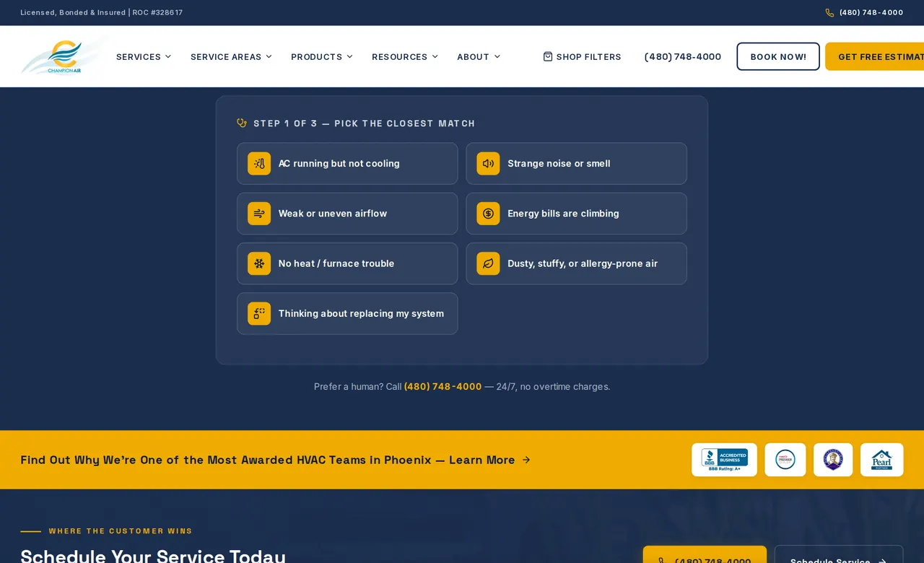Click the Pearl Partner badge
924x563 pixels.
882,460
